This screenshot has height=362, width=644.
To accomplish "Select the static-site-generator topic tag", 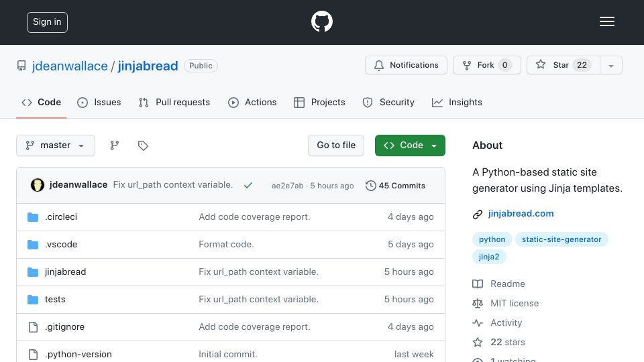I will [561, 239].
